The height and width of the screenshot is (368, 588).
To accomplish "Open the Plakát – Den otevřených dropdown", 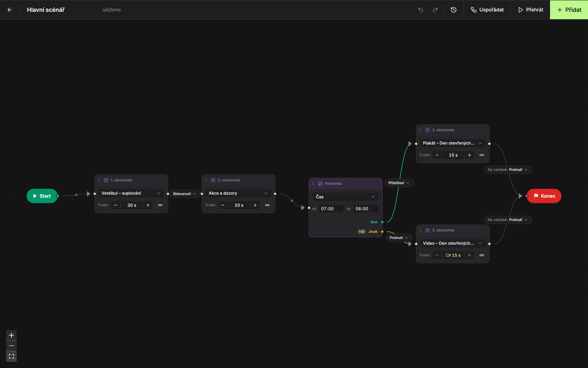I will pyautogui.click(x=453, y=143).
